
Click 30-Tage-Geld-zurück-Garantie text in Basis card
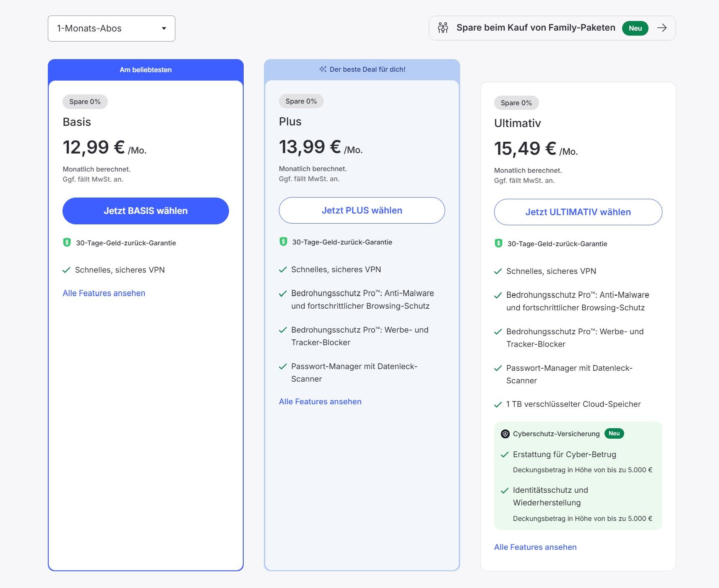pyautogui.click(x=126, y=243)
